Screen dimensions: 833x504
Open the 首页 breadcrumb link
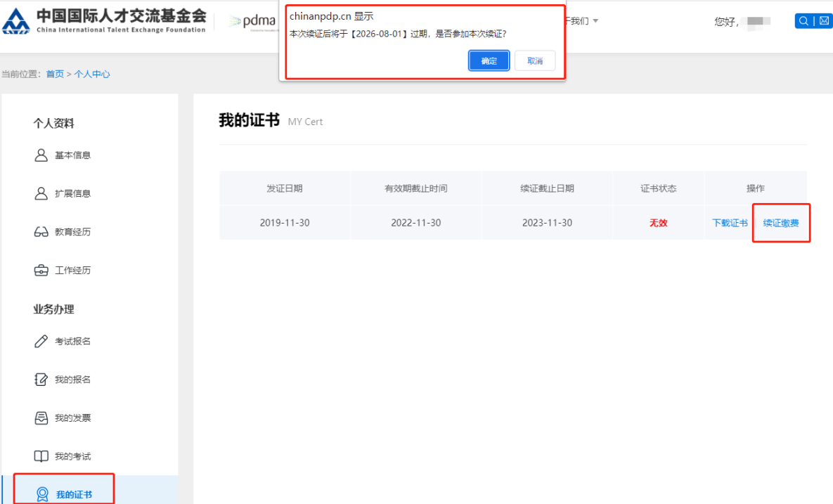coord(56,73)
